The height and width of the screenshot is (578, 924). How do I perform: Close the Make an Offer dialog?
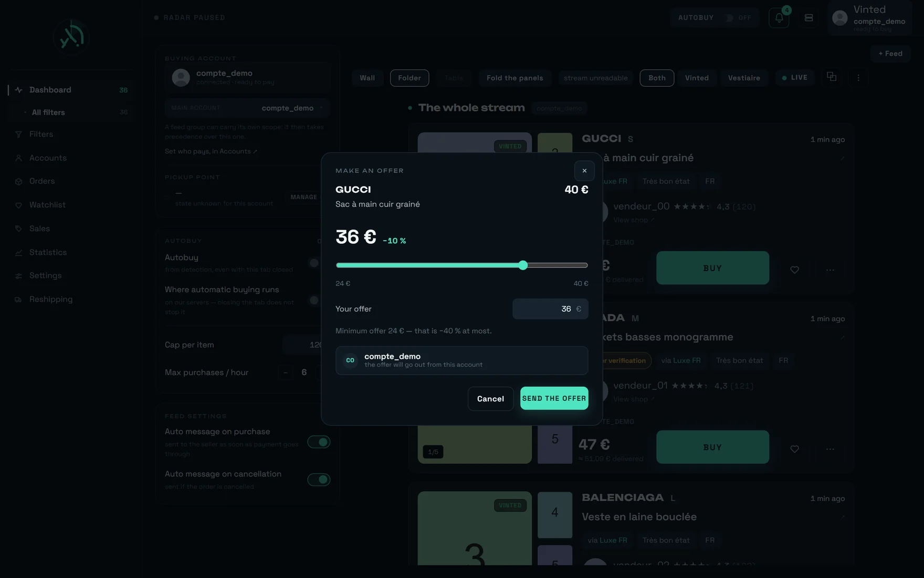584,171
